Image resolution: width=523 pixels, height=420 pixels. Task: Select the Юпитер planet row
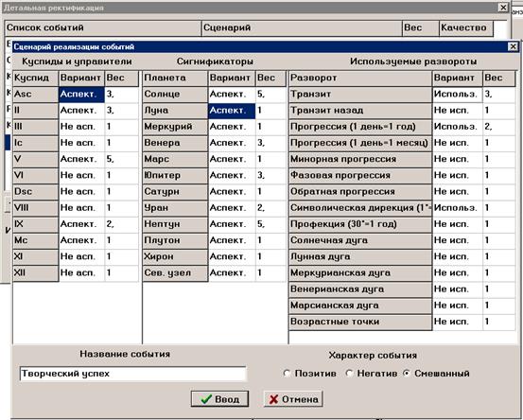[176, 176]
